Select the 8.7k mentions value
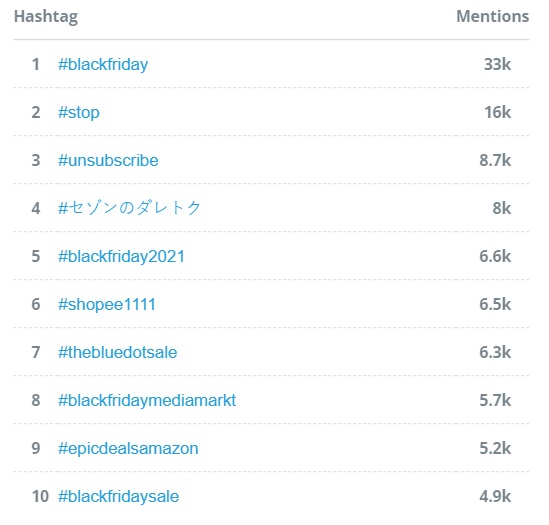This screenshot has height=525, width=549. 495,160
